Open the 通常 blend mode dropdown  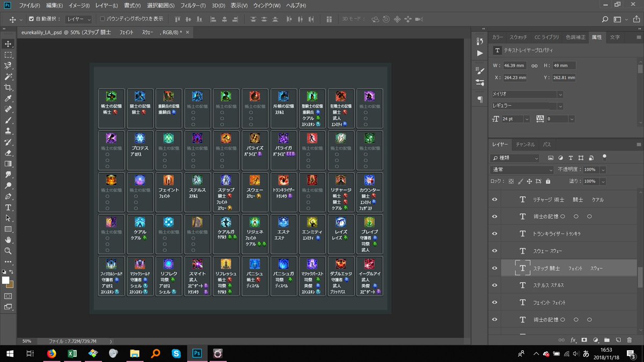(x=522, y=169)
